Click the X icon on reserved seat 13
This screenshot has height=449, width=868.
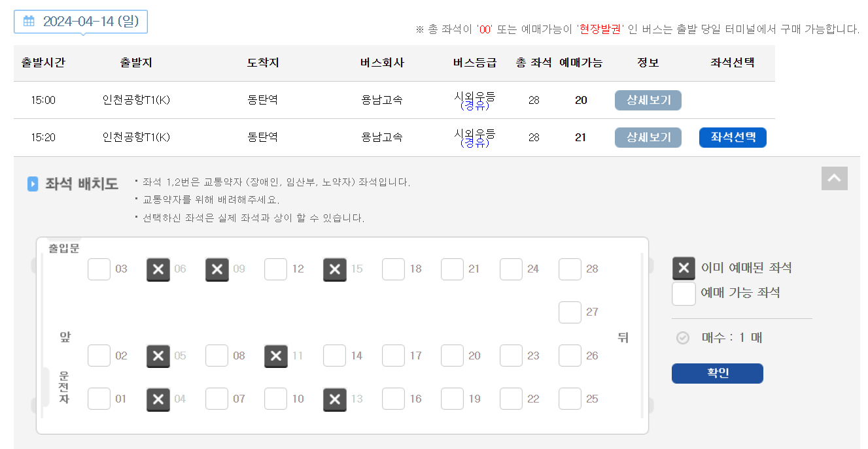pyautogui.click(x=334, y=399)
